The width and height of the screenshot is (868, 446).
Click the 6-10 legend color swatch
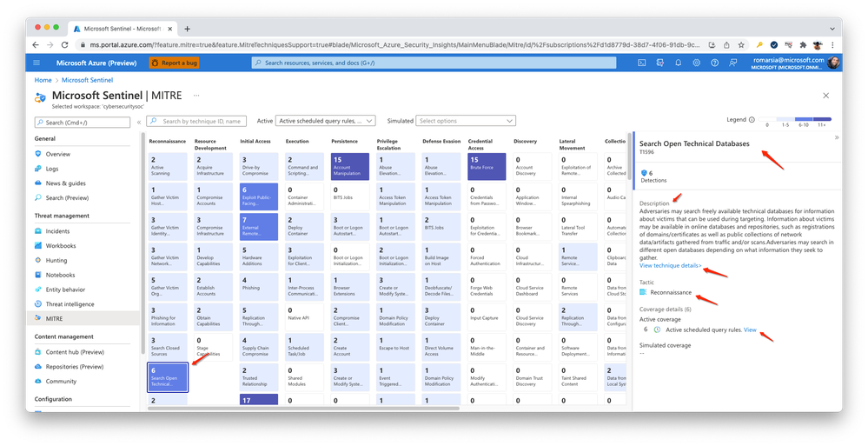point(804,119)
